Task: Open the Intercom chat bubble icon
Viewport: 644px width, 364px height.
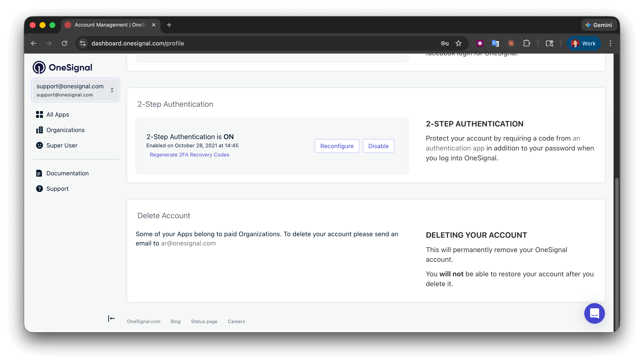Action: [x=594, y=313]
